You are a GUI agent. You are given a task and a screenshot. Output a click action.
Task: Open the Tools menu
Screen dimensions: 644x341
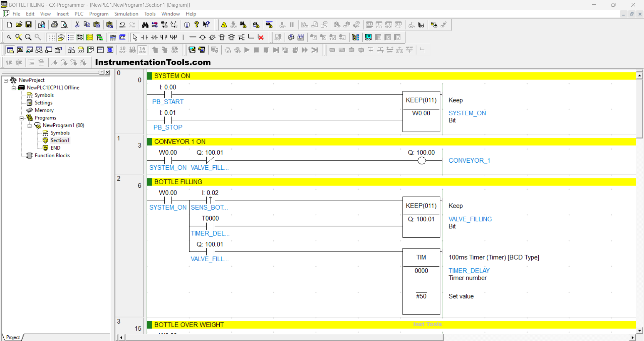[150, 14]
